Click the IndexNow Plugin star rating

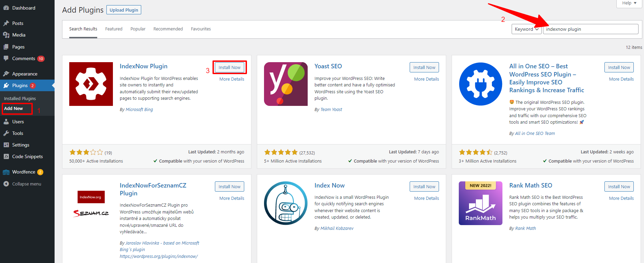[x=86, y=152]
